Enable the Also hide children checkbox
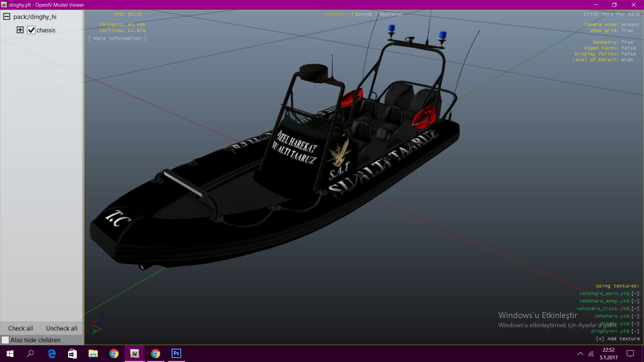644x362 pixels. 5,340
